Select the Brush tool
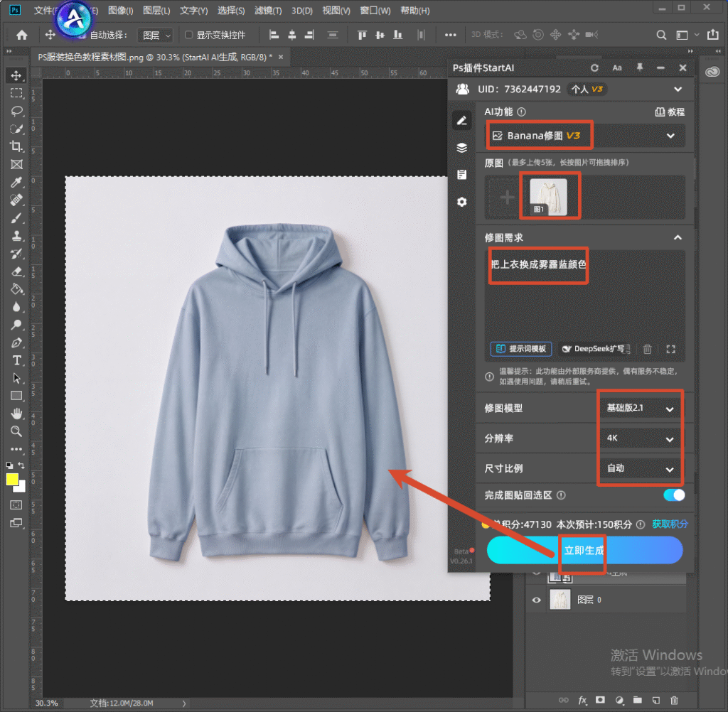Image resolution: width=728 pixels, height=712 pixels. pyautogui.click(x=16, y=217)
